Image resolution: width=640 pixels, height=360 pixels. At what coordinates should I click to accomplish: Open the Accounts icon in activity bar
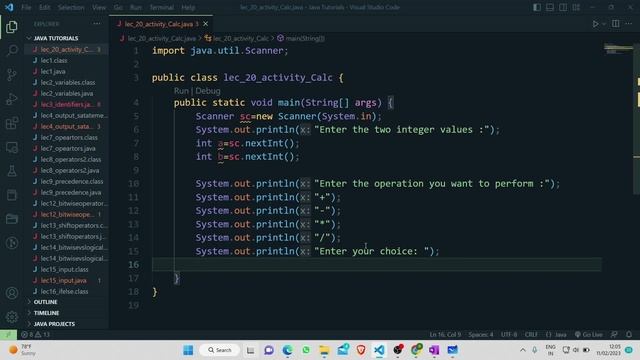click(12, 293)
